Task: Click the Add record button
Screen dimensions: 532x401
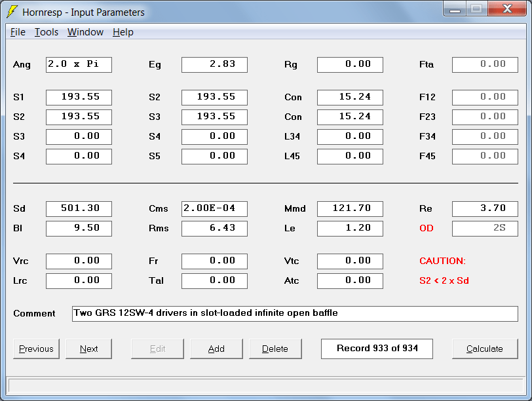Action: [216, 349]
